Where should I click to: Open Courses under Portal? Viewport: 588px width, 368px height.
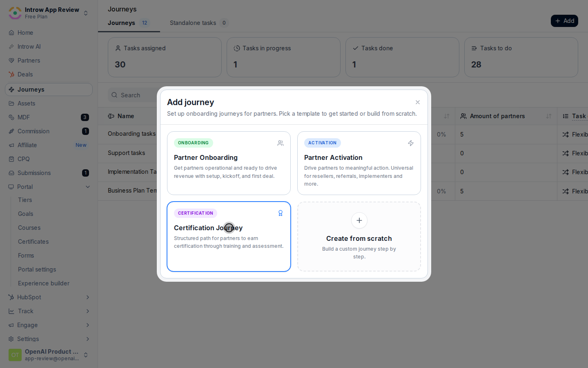(x=29, y=228)
